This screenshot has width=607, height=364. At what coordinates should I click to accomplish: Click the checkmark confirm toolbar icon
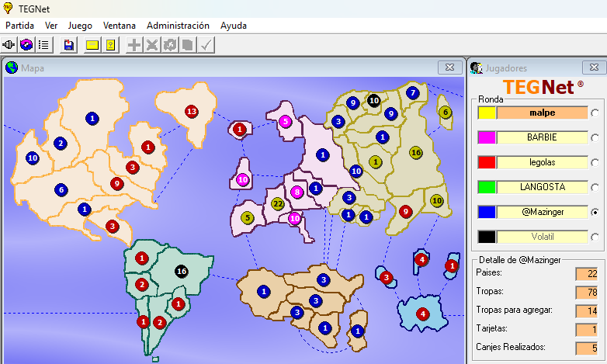[x=206, y=45]
